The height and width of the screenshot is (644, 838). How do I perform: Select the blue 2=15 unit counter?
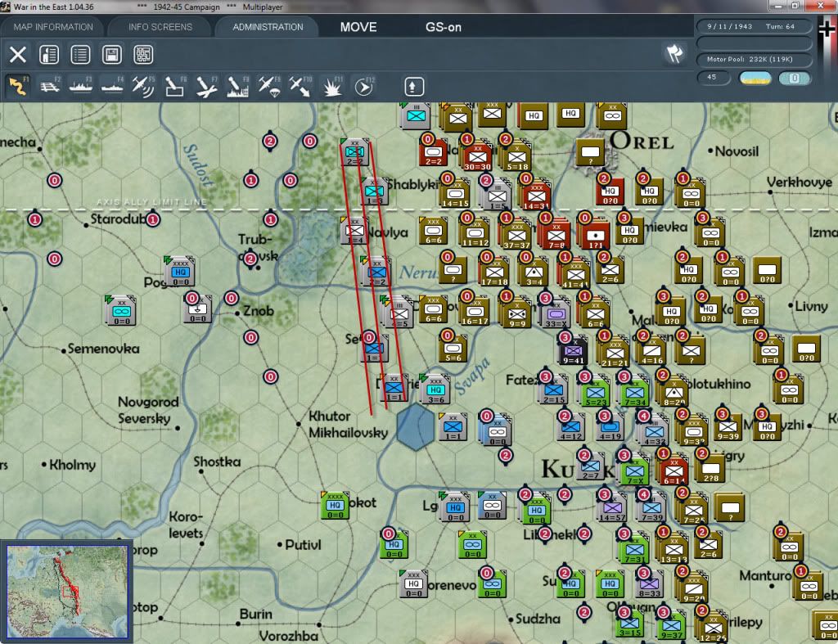[x=554, y=390]
